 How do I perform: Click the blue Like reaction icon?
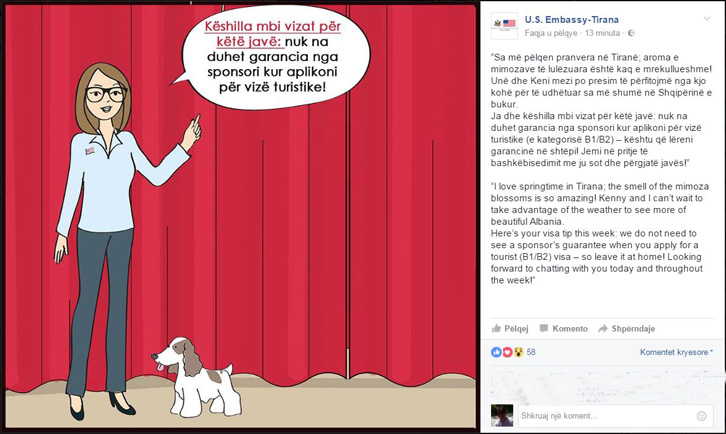point(496,352)
